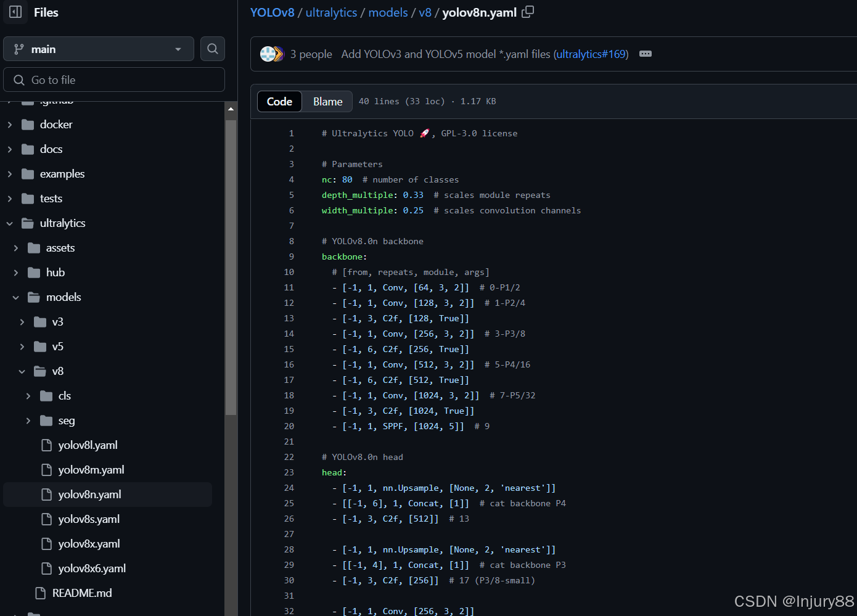Switch to the Blame tab
Viewport: 857px width, 616px height.
click(x=327, y=101)
